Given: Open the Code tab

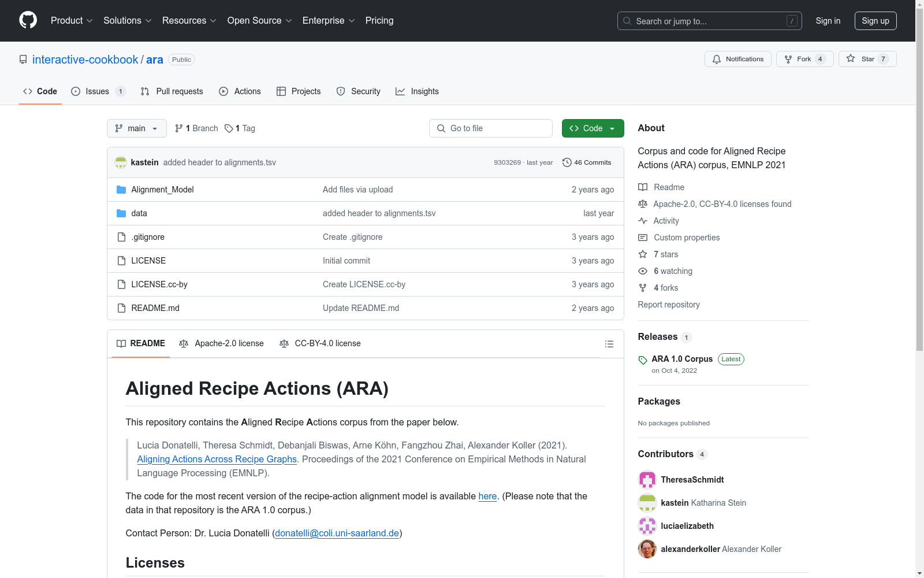Looking at the screenshot, I should (40, 91).
